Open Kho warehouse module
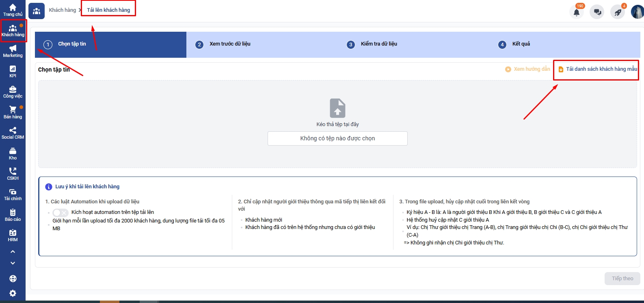The height and width of the screenshot is (303, 644). tap(13, 154)
